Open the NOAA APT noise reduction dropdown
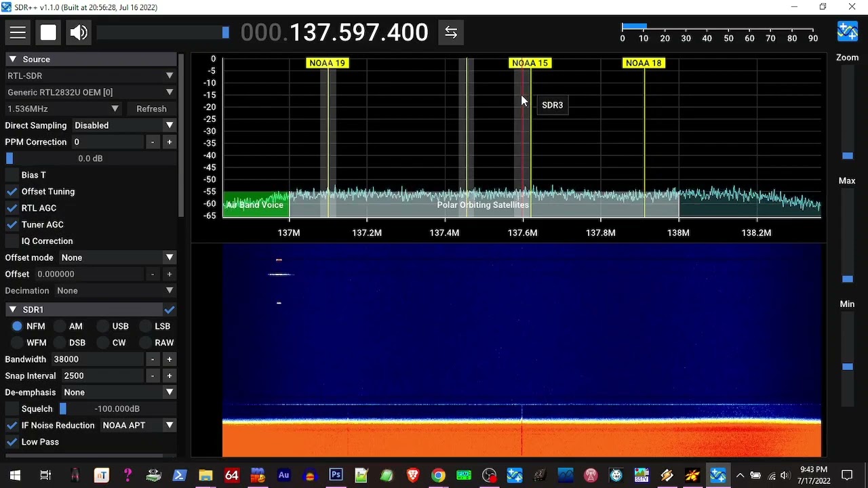This screenshot has width=868, height=488. click(x=138, y=426)
